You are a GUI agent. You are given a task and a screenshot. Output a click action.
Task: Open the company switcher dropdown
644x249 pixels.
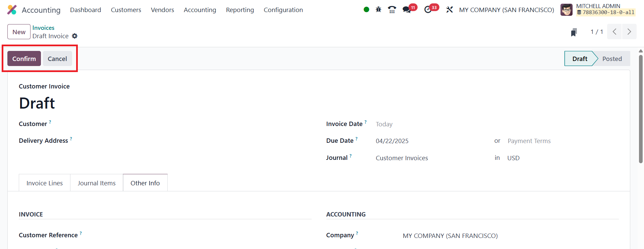tap(506, 10)
